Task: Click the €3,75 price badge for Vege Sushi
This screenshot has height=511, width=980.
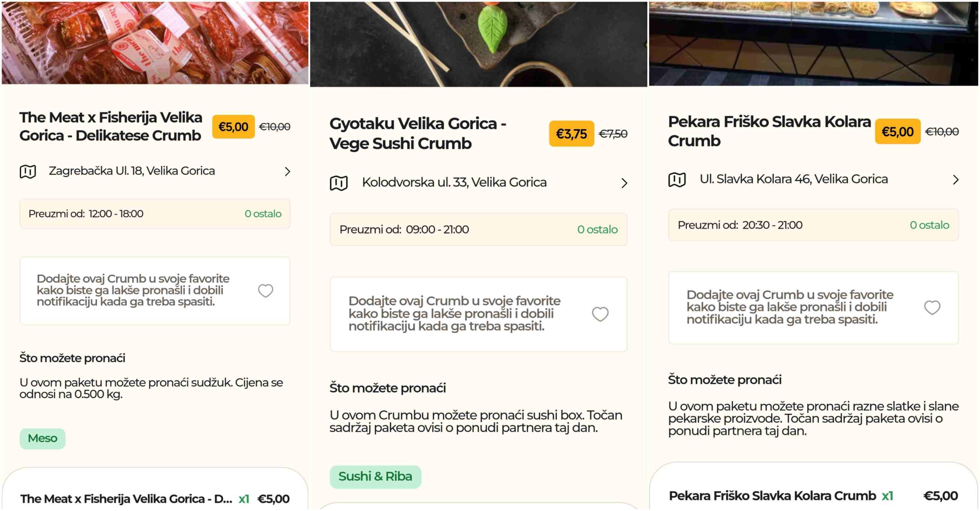Action: [571, 134]
